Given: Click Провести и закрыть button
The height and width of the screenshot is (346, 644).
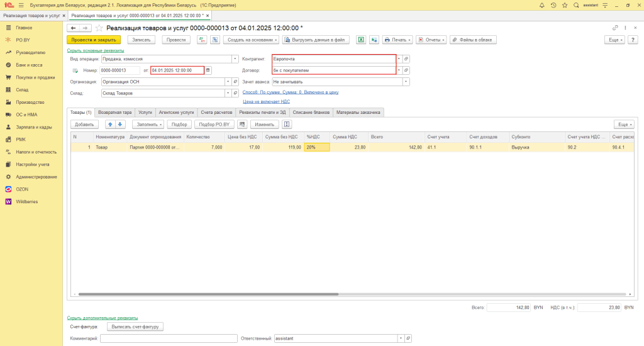Looking at the screenshot, I should tap(94, 40).
